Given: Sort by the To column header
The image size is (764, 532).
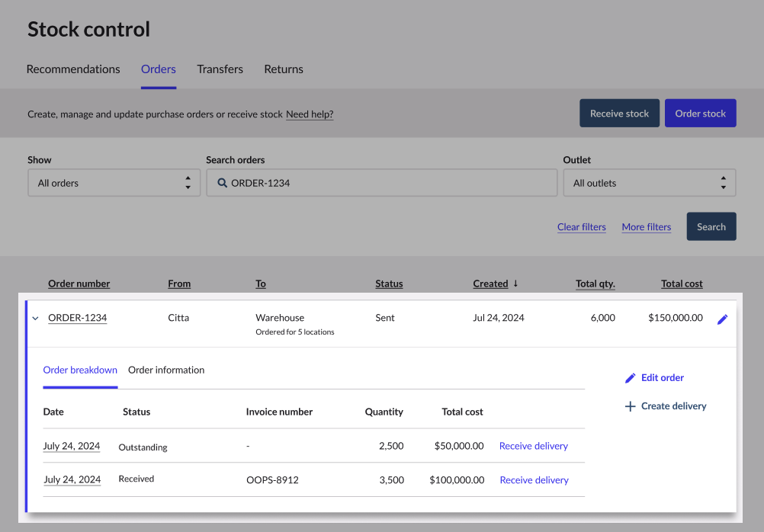Looking at the screenshot, I should point(261,284).
